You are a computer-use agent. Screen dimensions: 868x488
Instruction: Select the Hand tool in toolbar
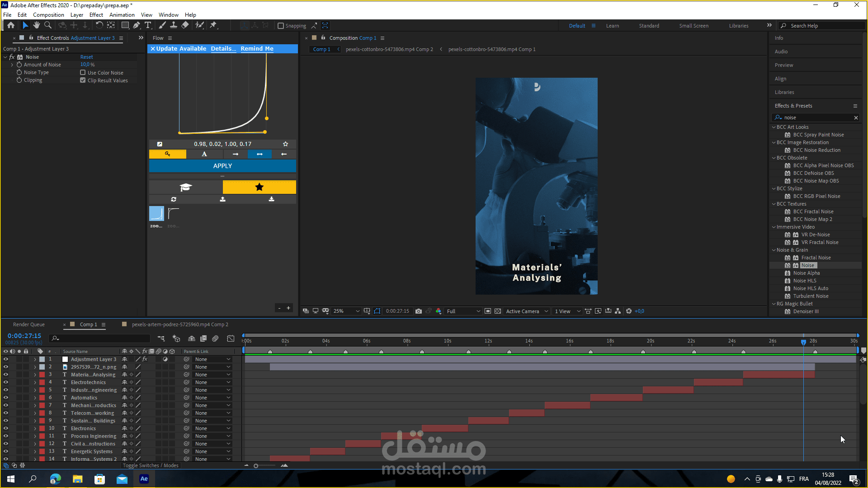tap(37, 25)
